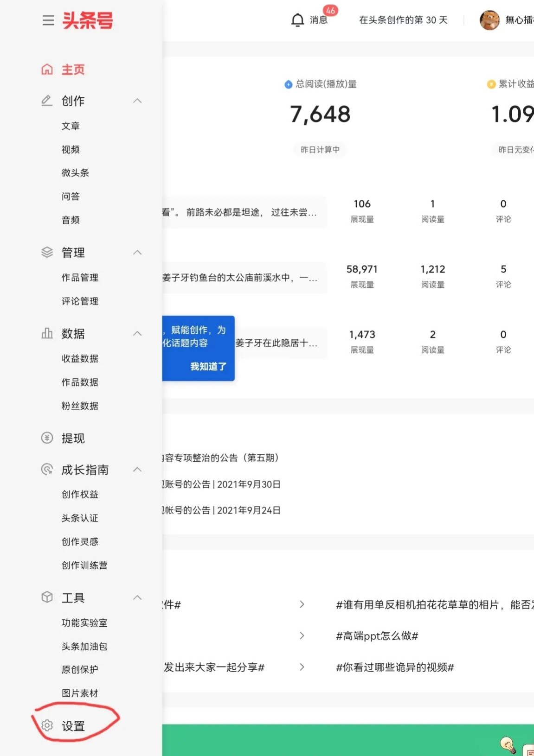
Task: Open the arrow beside 件# topic
Action: [x=302, y=604]
